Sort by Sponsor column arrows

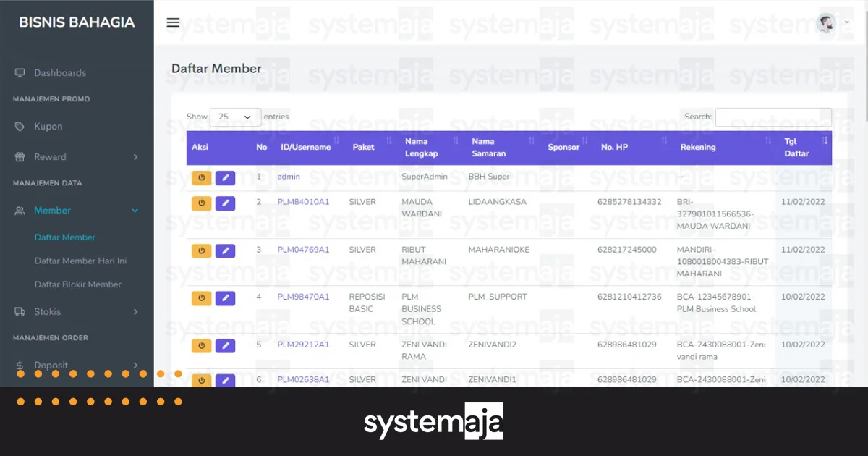[584, 140]
